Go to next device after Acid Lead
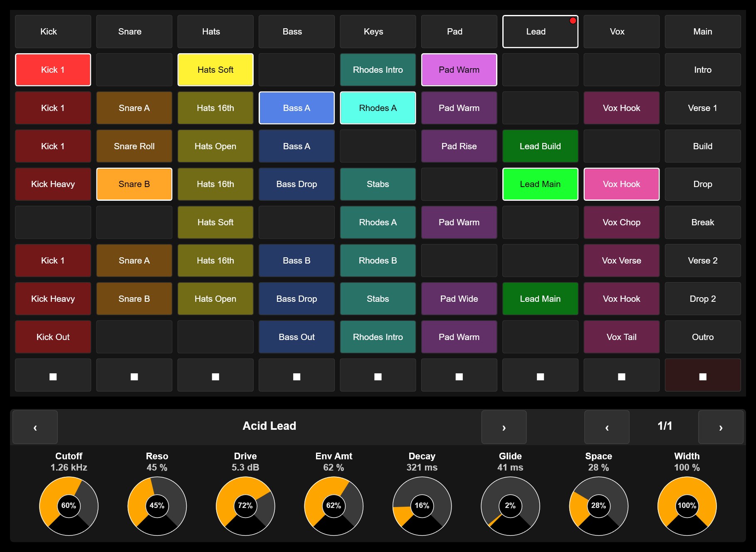 point(504,427)
